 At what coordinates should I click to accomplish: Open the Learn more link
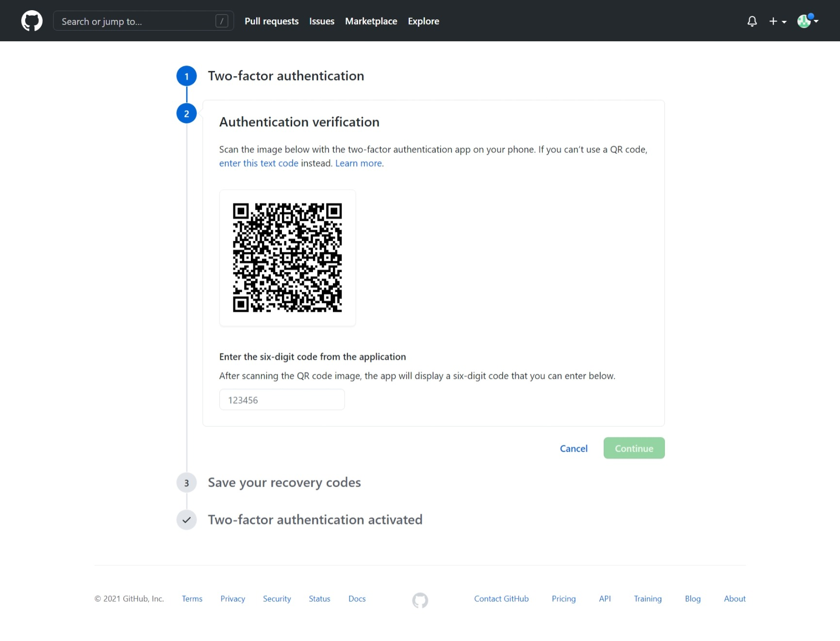pos(358,163)
